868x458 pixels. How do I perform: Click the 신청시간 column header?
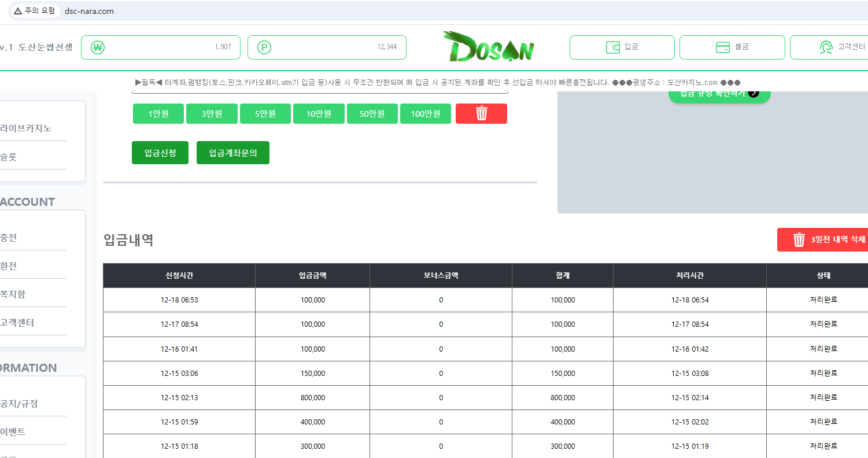[x=179, y=276]
